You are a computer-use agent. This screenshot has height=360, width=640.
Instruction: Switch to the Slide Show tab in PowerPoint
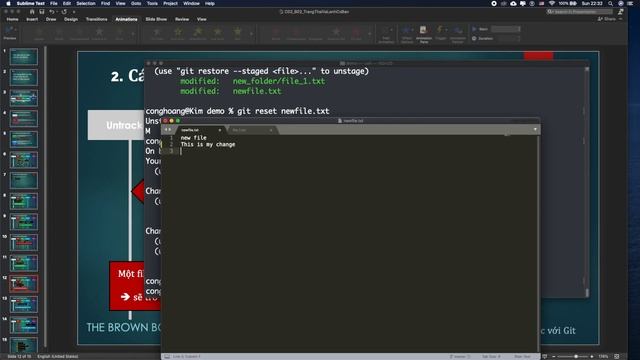pos(156,19)
